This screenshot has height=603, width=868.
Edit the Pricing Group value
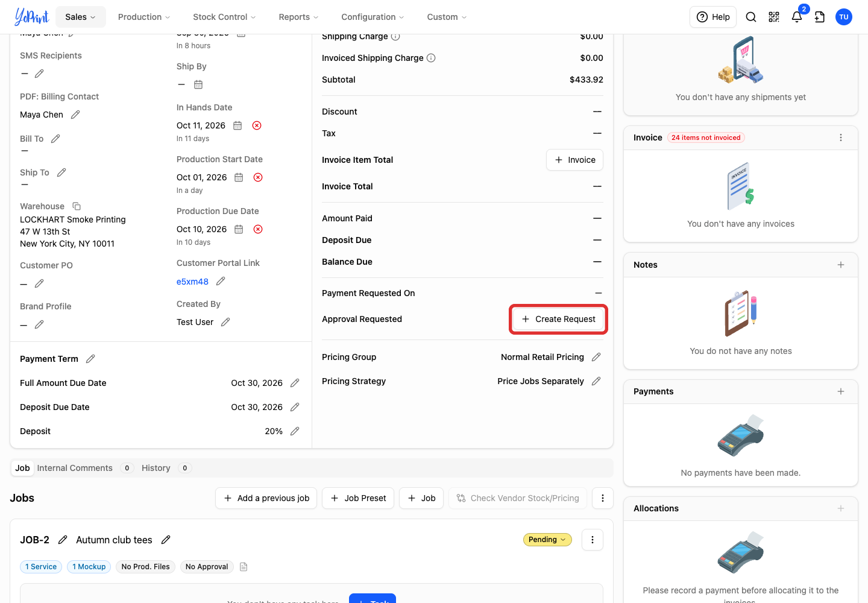(596, 357)
